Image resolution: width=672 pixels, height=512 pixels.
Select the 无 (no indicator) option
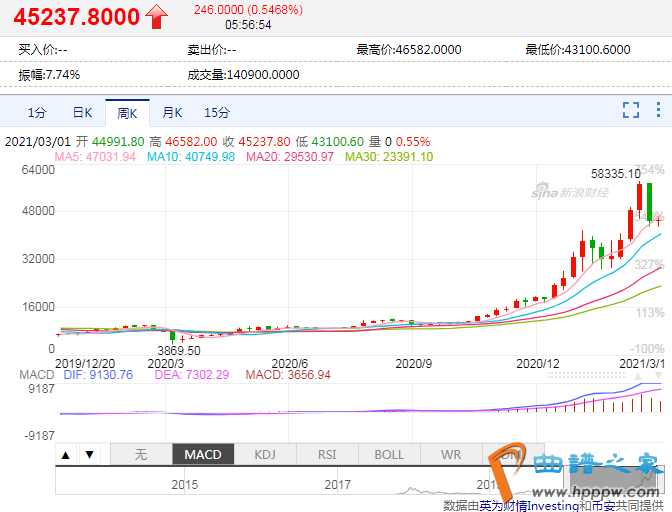coord(141,455)
